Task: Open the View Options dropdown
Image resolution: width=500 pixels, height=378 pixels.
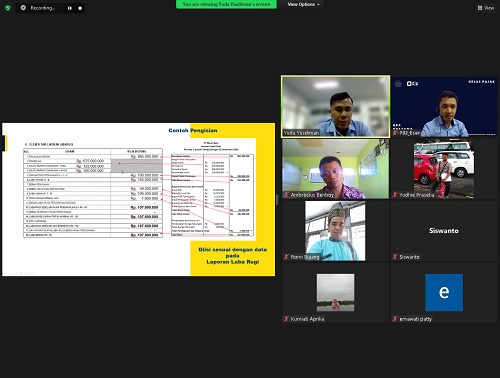Action: (304, 4)
